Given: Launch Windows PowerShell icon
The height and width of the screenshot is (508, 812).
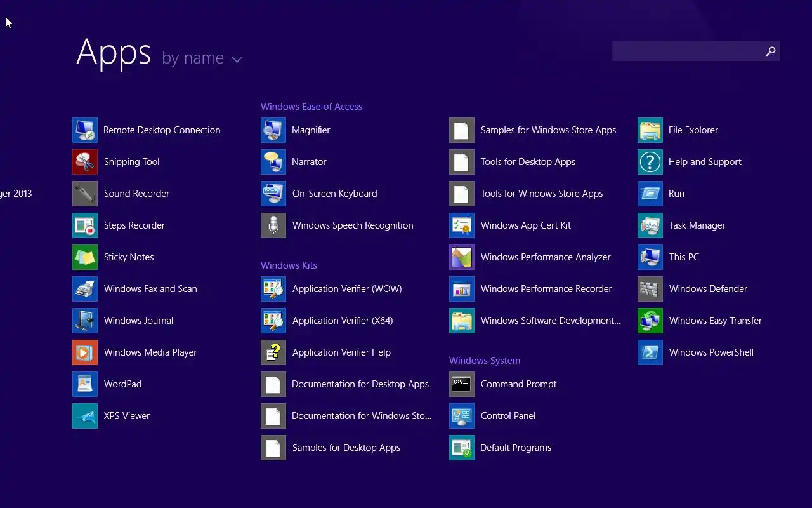Looking at the screenshot, I should [x=650, y=352].
